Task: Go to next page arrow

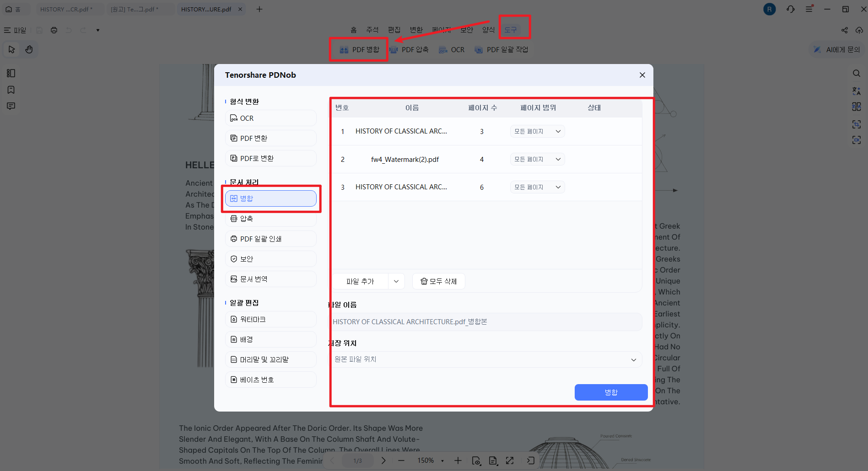Action: (383, 460)
